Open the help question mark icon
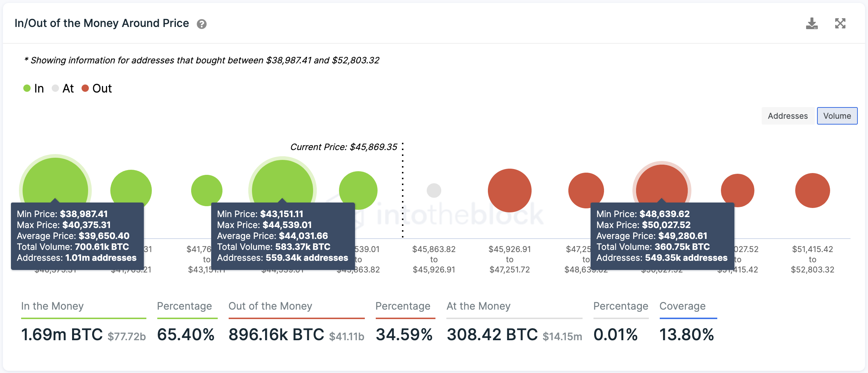The image size is (868, 373). tap(202, 24)
